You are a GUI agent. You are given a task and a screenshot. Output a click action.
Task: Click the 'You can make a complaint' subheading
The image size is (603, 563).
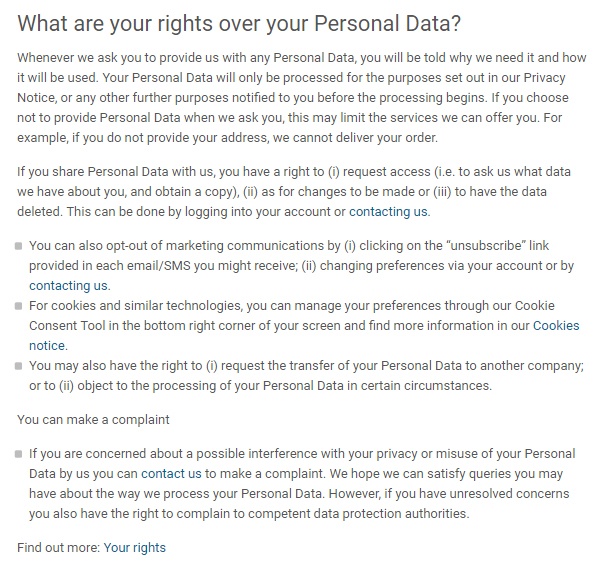click(93, 420)
